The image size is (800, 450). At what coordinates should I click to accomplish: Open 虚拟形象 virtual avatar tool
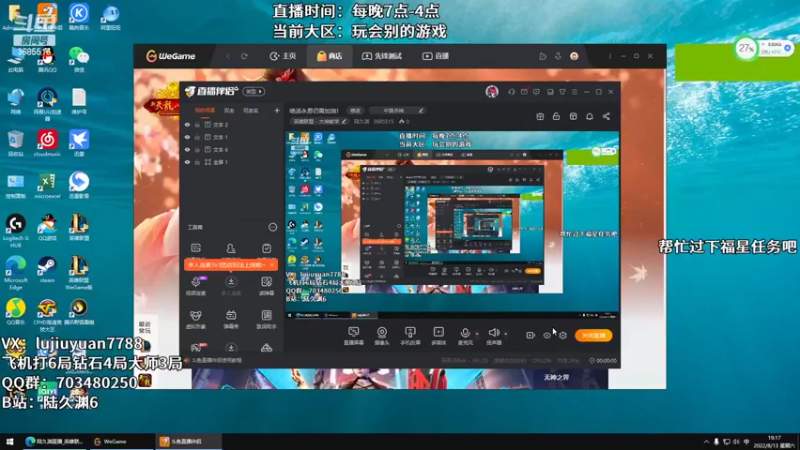pyautogui.click(x=195, y=319)
